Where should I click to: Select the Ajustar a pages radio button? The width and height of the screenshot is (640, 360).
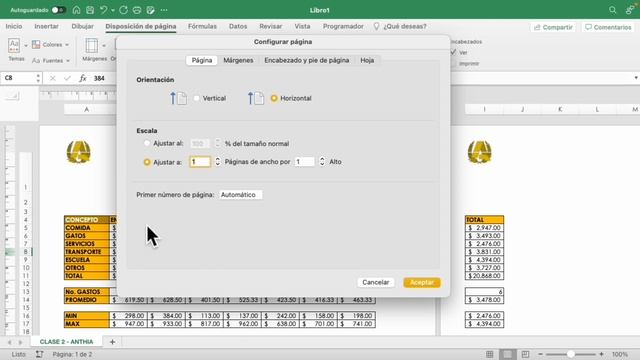point(147,162)
